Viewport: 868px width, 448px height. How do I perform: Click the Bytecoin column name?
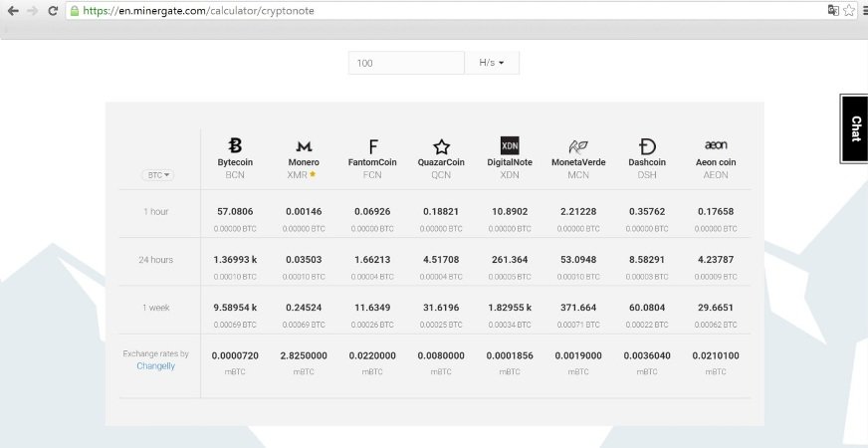pos(235,162)
